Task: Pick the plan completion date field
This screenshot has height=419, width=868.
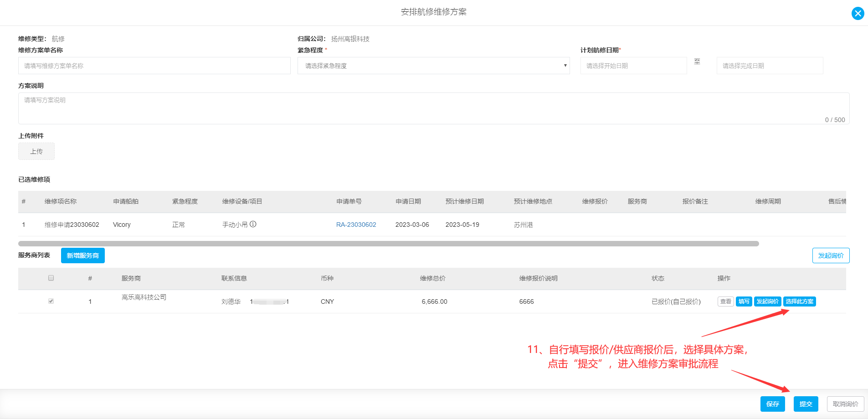Action: [770, 66]
